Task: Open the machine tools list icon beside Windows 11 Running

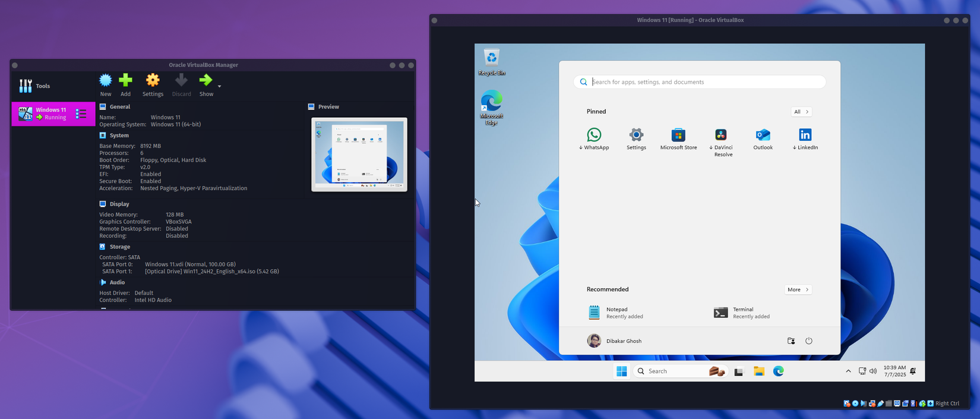Action: (81, 114)
